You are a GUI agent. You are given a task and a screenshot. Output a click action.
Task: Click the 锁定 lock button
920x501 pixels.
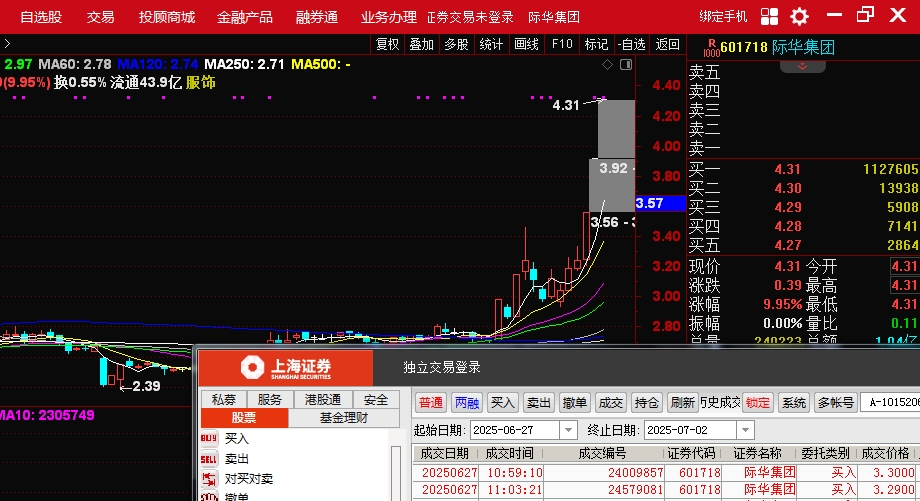pos(757,402)
